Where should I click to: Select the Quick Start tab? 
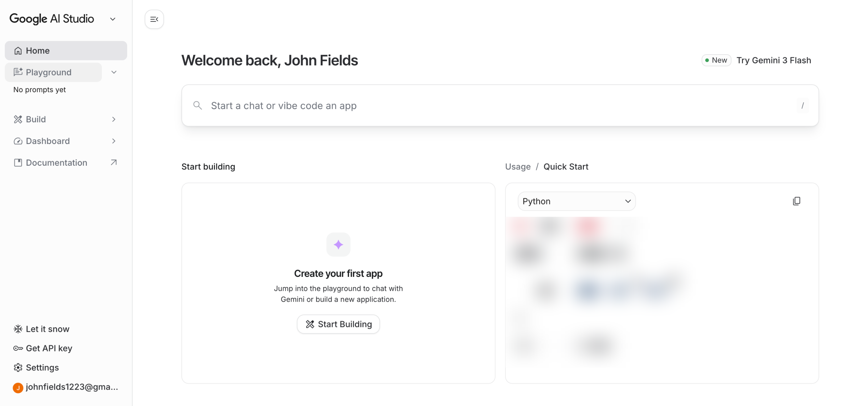click(566, 167)
